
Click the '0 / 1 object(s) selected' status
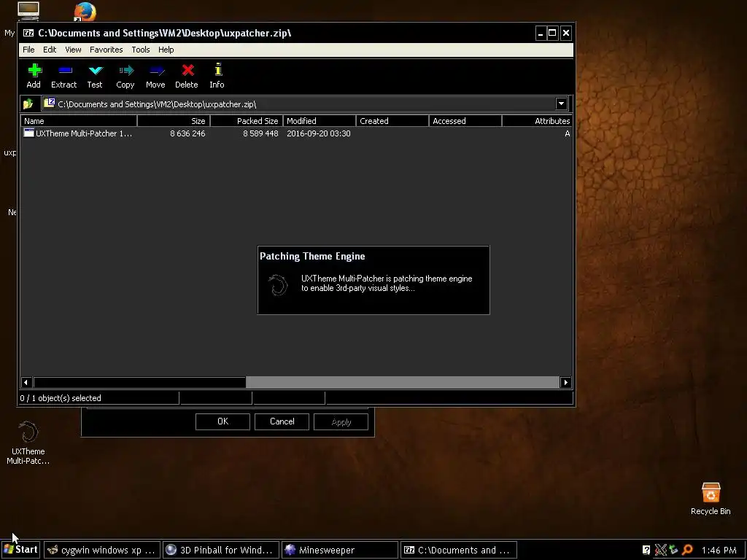pyautogui.click(x=61, y=398)
